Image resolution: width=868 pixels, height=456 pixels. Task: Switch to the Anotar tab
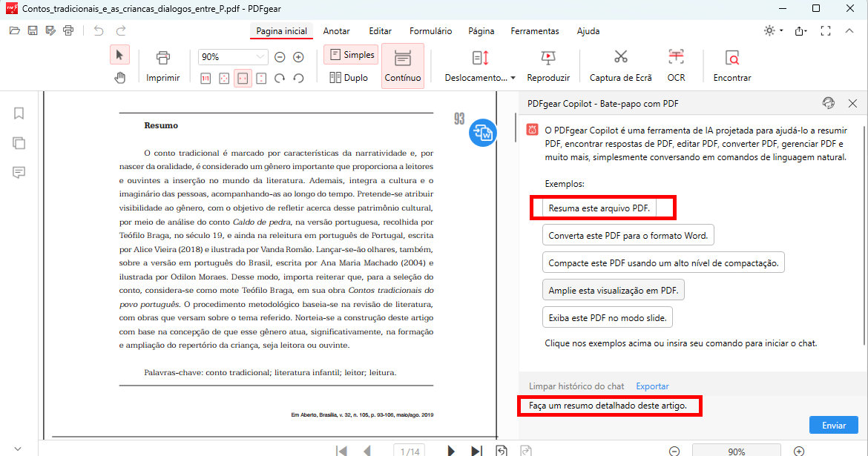[x=336, y=30]
